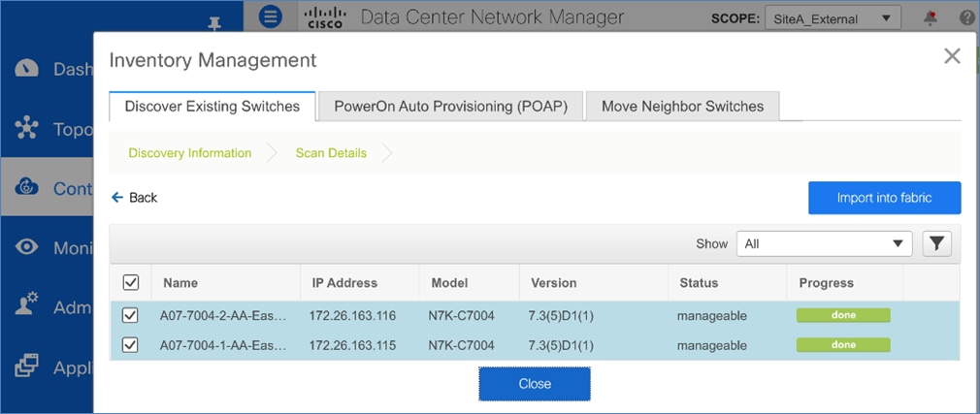The height and width of the screenshot is (414, 980).
Task: Sort by the Name column header
Action: click(x=180, y=283)
